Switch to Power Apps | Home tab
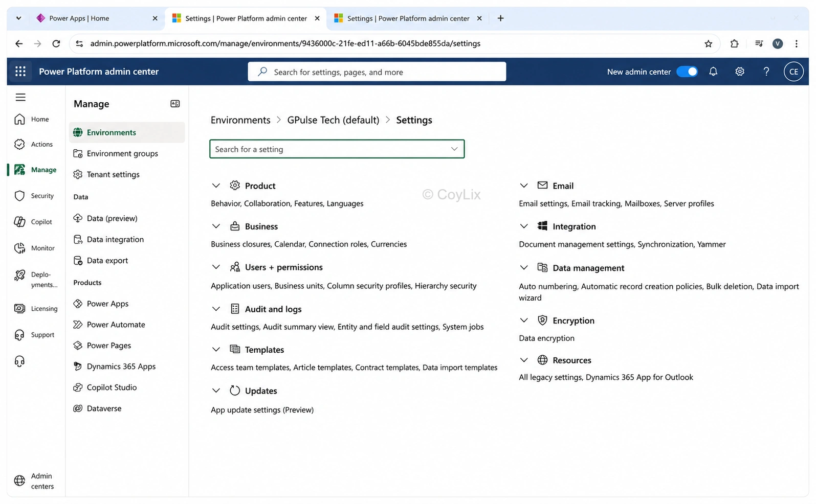The height and width of the screenshot is (504, 816). [97, 18]
